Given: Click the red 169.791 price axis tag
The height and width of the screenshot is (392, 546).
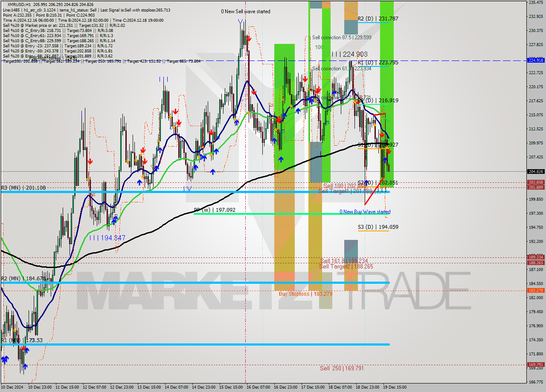Looking at the screenshot, I should [536, 365].
